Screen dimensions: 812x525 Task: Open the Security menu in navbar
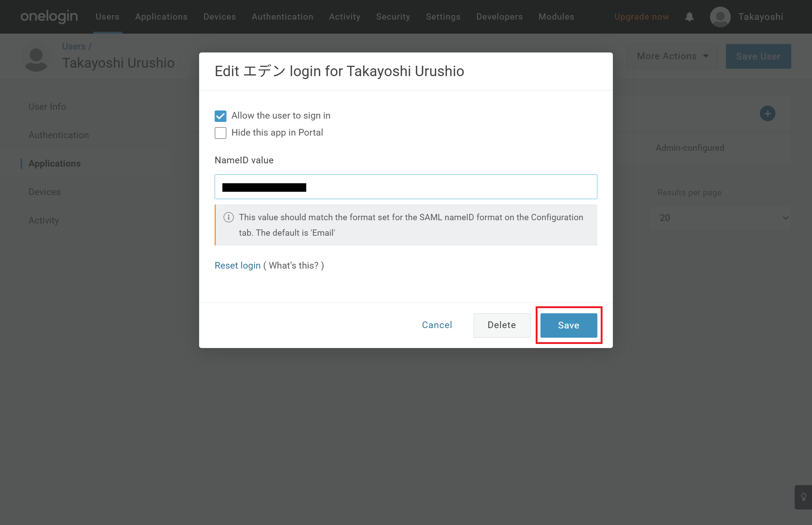coord(393,17)
